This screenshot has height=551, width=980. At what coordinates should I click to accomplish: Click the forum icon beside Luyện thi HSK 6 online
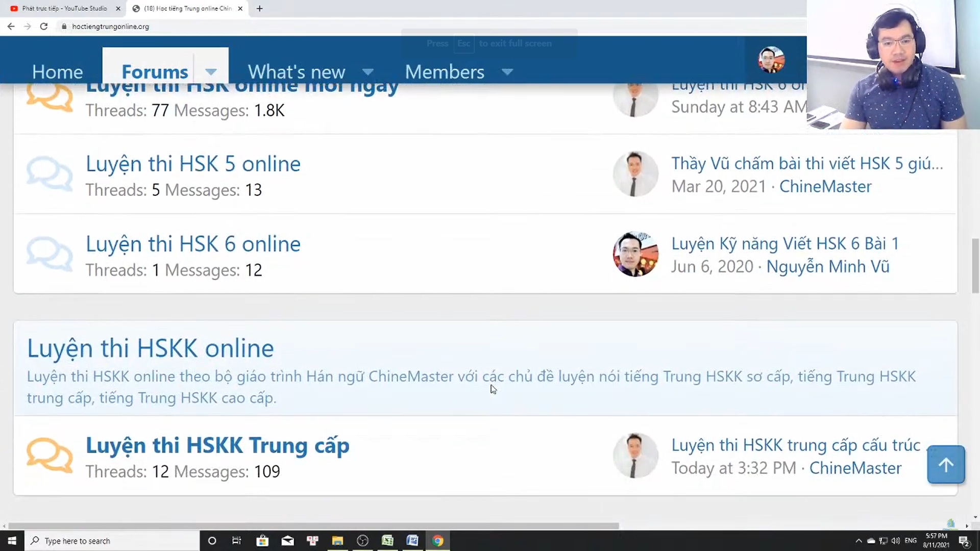point(50,254)
